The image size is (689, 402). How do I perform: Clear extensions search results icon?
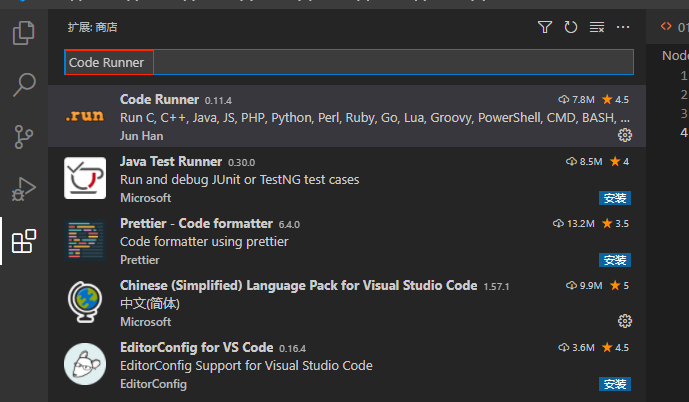[597, 27]
